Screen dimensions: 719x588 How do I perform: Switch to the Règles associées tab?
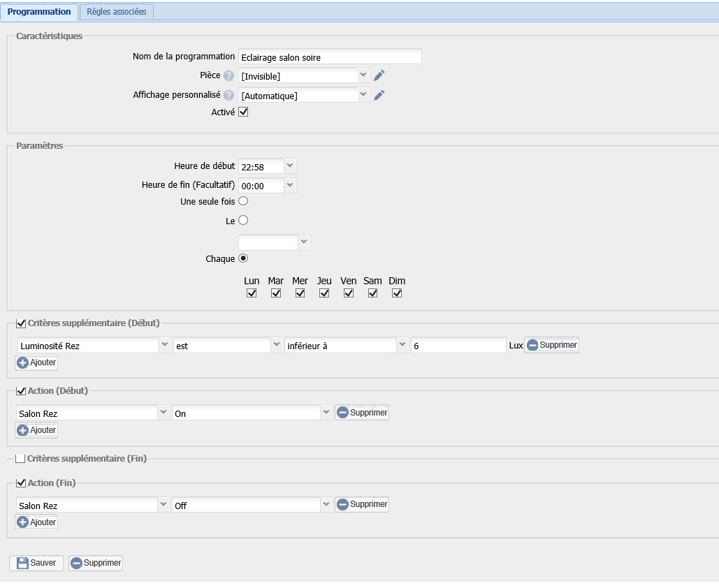[116, 12]
